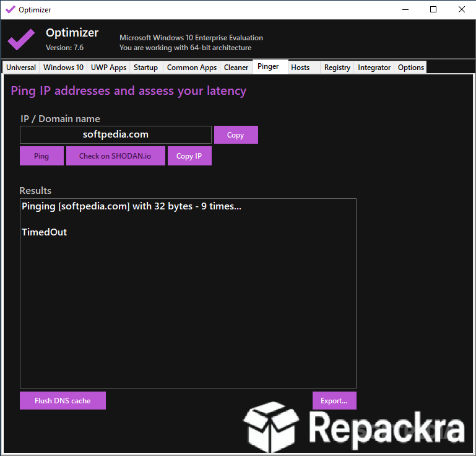The width and height of the screenshot is (476, 456).
Task: Click the 'Microsoft Windows 10 Enterprise Evaluation' text
Action: click(x=191, y=38)
